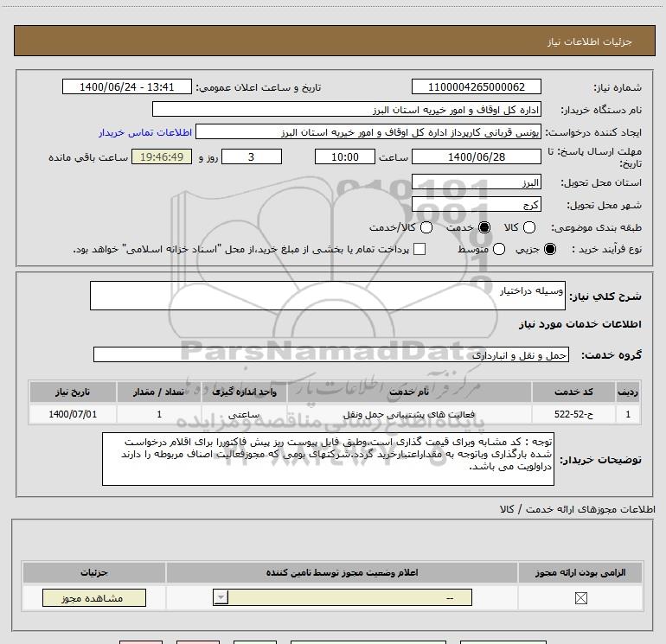Click the delivery province field البرز
666x644 pixels.
[476, 182]
